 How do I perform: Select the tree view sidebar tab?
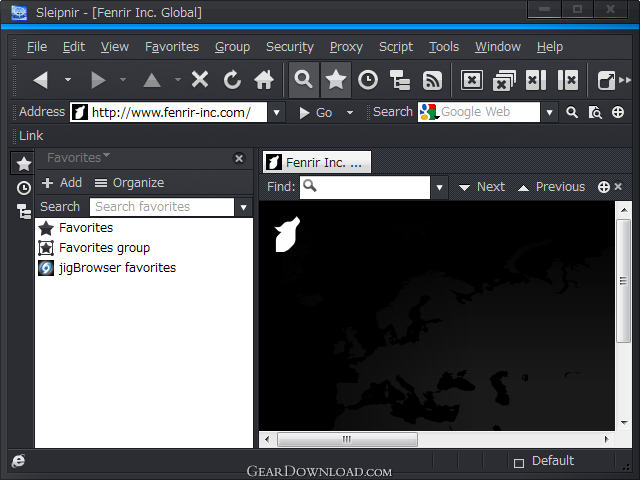coord(24,212)
